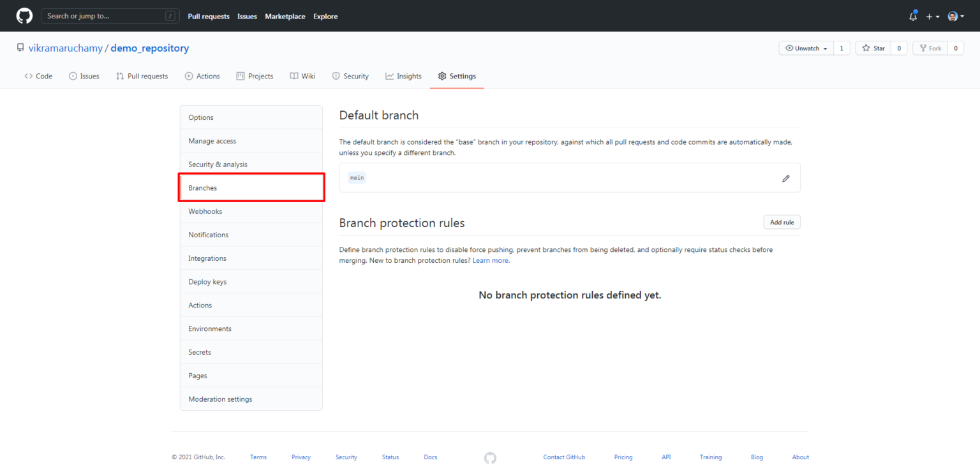Switch to the Code tab
Viewport: 980px width, 472px height.
pyautogui.click(x=38, y=76)
